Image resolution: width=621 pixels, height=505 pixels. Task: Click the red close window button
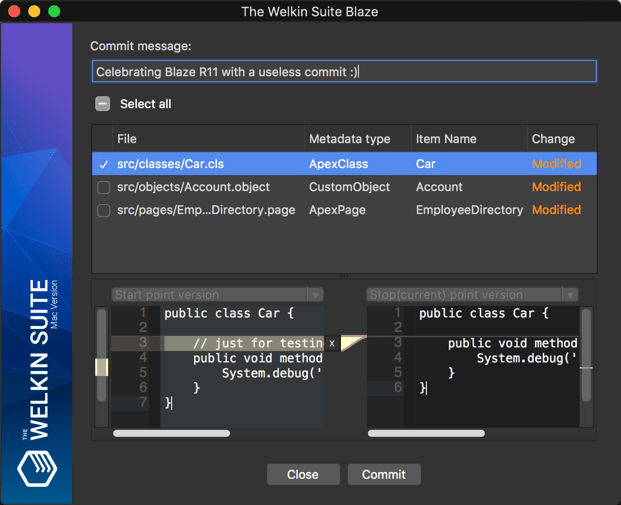(14, 11)
